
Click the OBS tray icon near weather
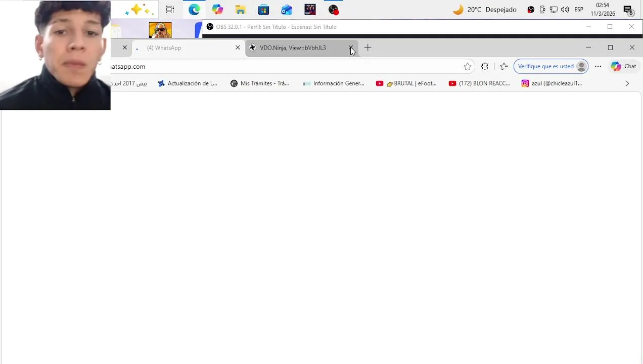531,10
